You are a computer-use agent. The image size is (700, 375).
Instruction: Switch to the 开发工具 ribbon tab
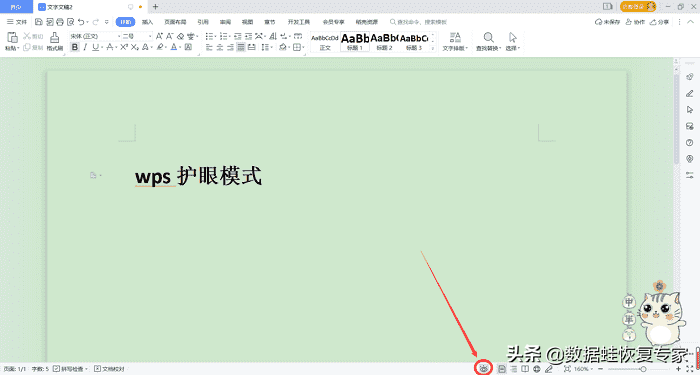299,22
